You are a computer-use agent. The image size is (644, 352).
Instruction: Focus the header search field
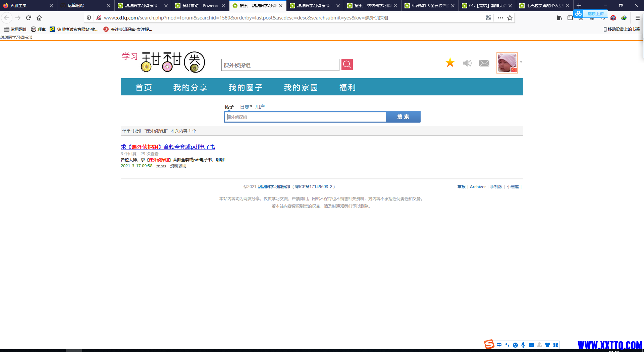pyautogui.click(x=280, y=65)
